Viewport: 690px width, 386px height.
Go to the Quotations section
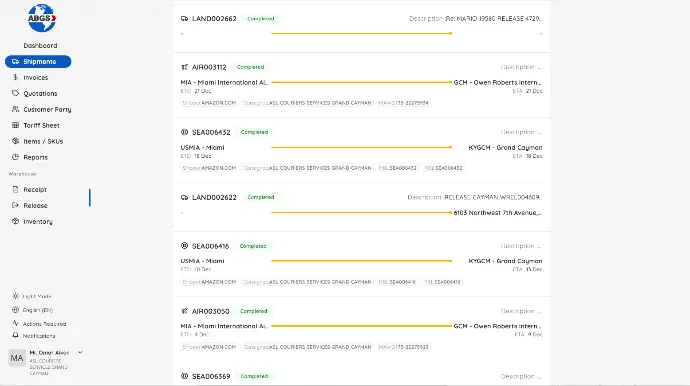click(38, 93)
